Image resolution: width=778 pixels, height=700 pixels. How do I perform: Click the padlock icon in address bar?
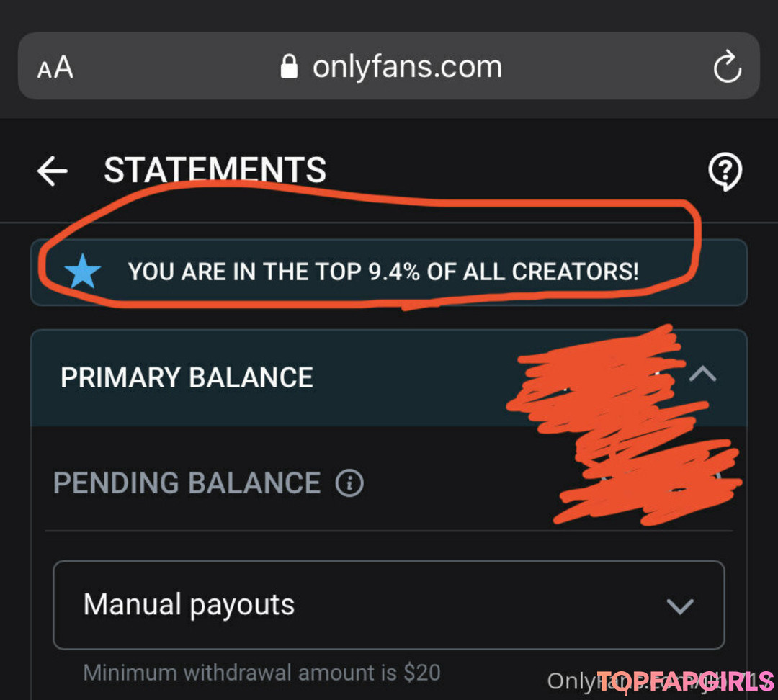(289, 67)
